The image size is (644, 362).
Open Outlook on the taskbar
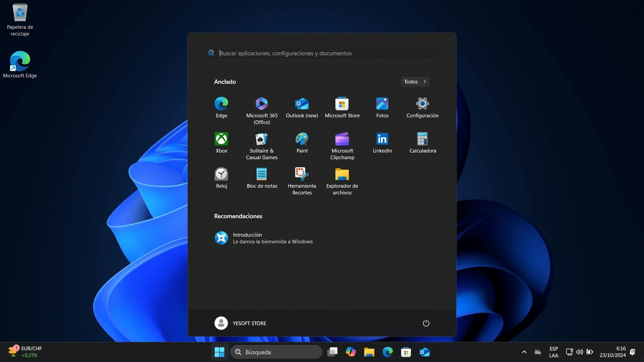click(425, 352)
